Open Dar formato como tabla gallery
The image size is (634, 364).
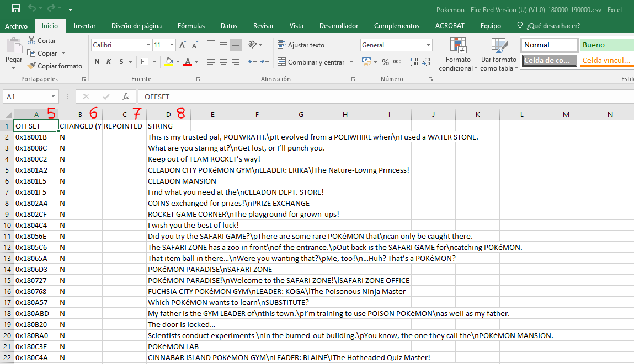(x=499, y=54)
